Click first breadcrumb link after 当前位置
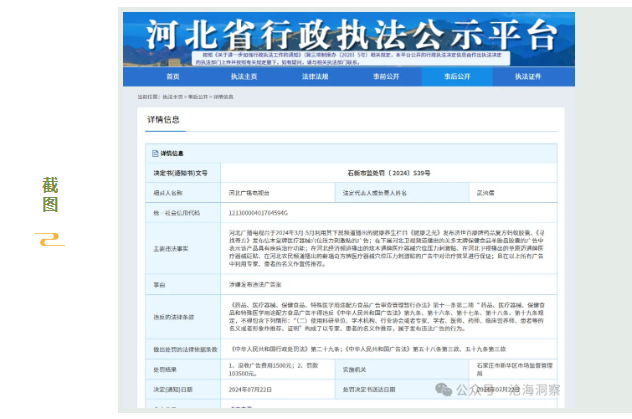Screen dimensions: 632x419 coord(173,97)
